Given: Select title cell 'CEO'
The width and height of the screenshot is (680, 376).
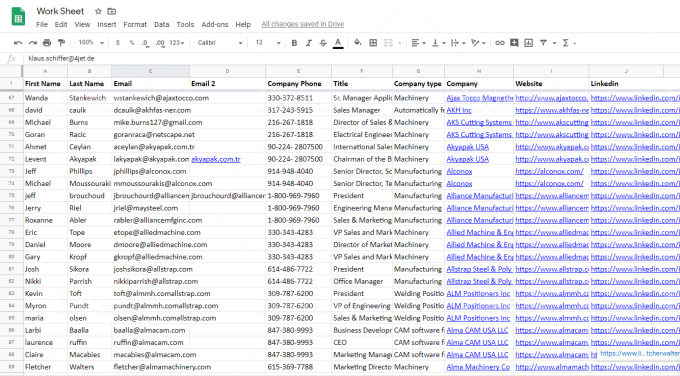Looking at the screenshot, I should pos(362,342).
